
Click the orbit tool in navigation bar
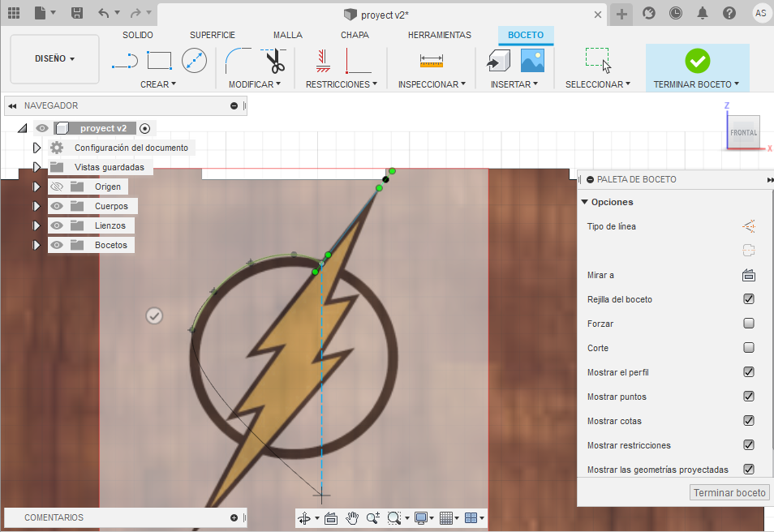(304, 518)
